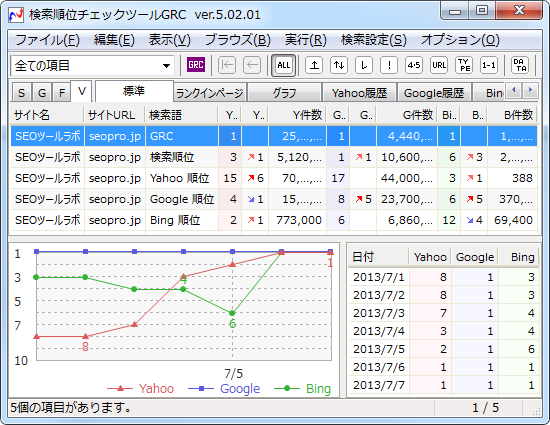Open the 編集(E) menu
The height and width of the screenshot is (425, 550).
[x=114, y=40]
